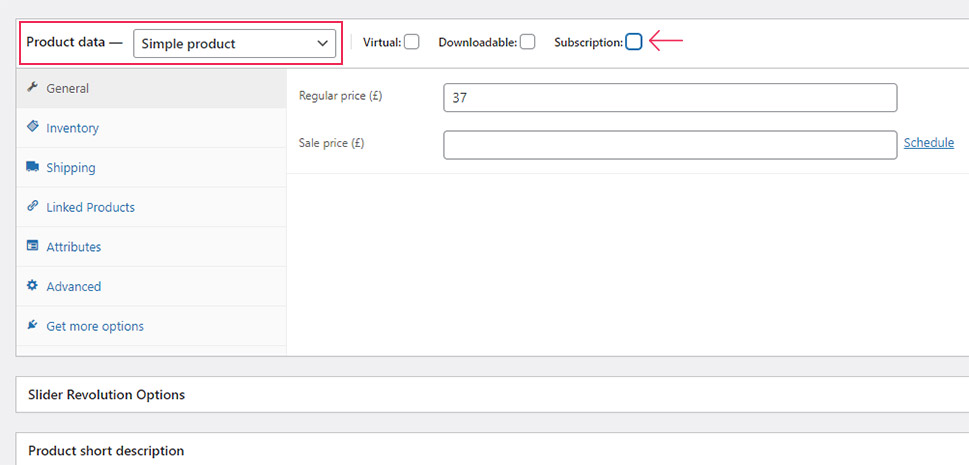Click the General wrench icon
The image size is (969, 465).
[32, 88]
